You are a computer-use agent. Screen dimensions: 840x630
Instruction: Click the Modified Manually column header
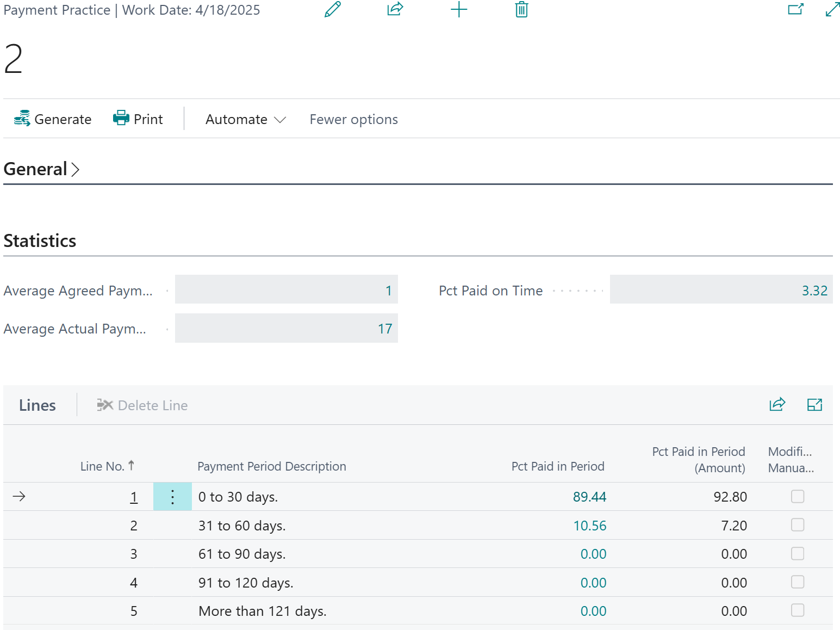[791, 460]
